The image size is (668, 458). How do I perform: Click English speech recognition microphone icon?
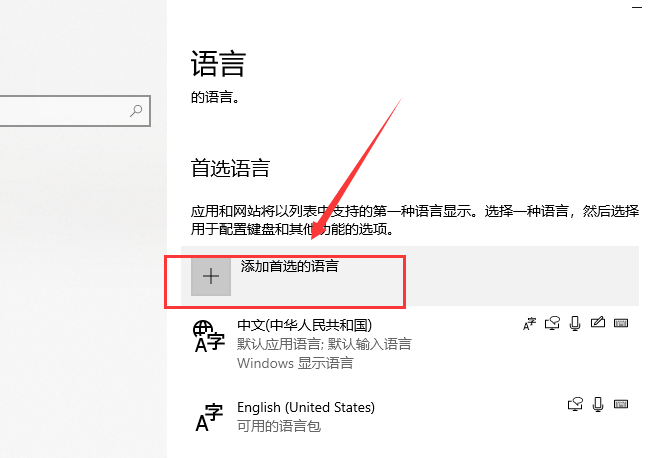point(598,404)
